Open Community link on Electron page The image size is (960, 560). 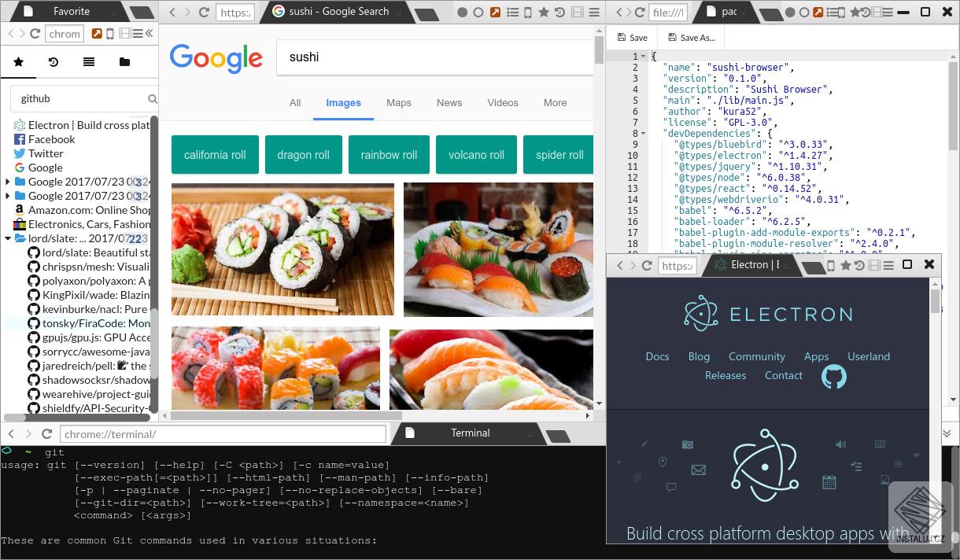pyautogui.click(x=757, y=357)
